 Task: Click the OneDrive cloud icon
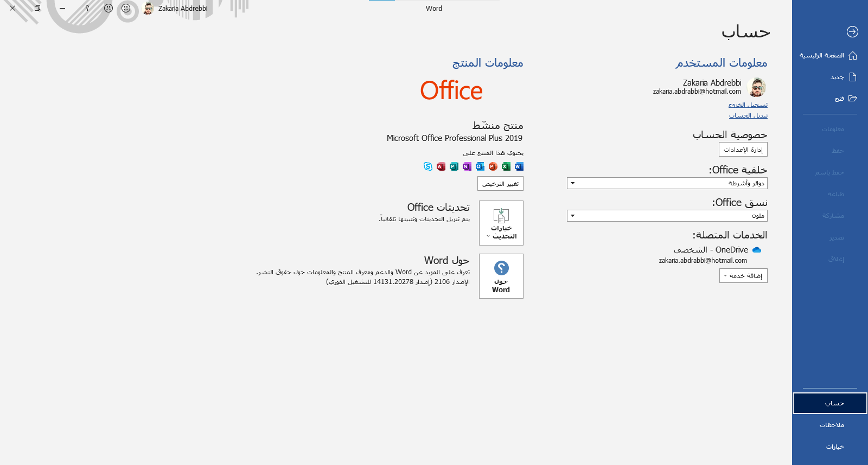point(757,250)
